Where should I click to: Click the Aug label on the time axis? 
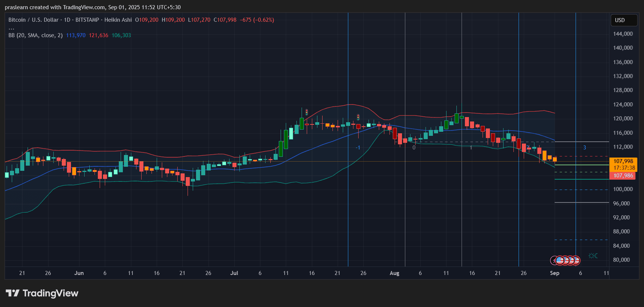click(394, 273)
